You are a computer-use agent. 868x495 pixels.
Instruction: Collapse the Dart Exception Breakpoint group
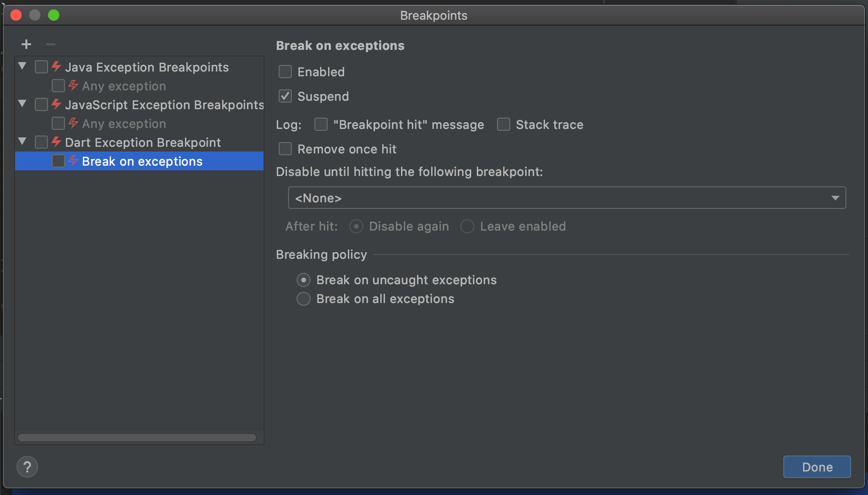click(x=22, y=141)
